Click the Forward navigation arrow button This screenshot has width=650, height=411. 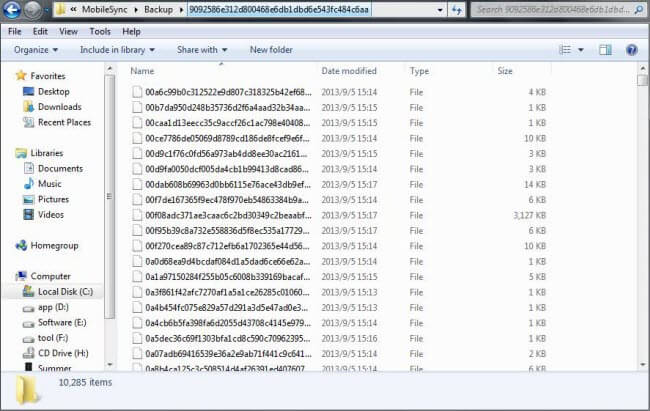[x=32, y=10]
